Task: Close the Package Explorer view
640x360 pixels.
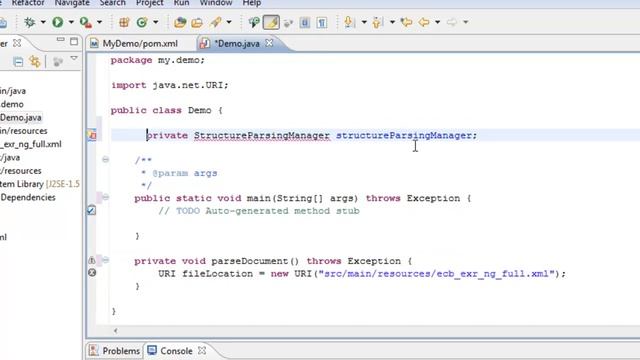Action: (x=17, y=42)
